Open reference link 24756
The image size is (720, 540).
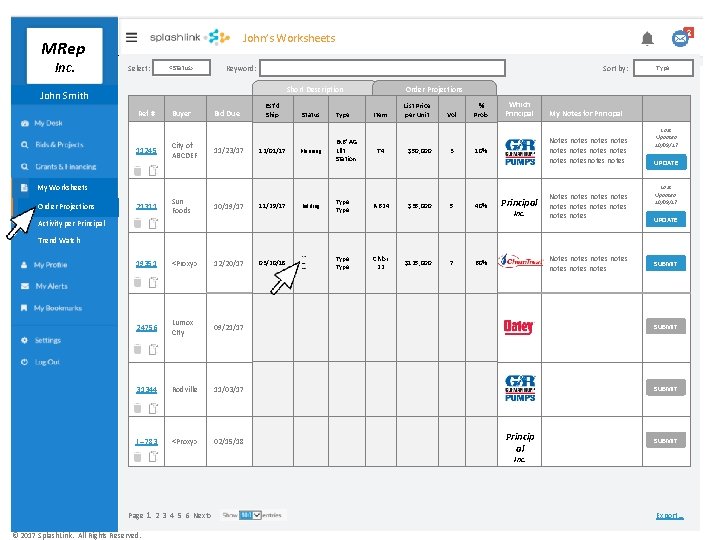point(146,327)
